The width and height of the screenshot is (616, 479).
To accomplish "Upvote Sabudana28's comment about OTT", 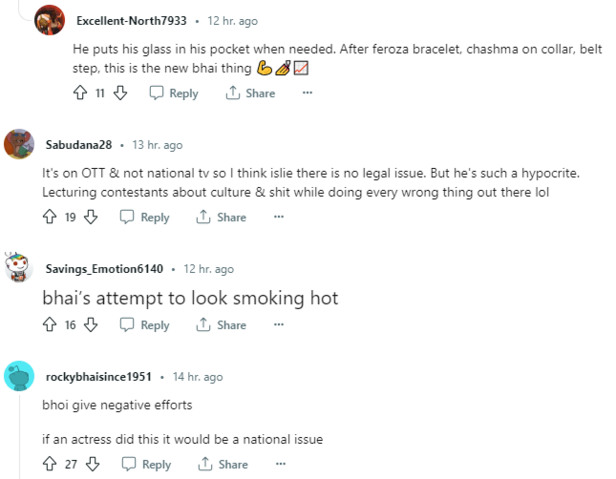I will tap(50, 217).
